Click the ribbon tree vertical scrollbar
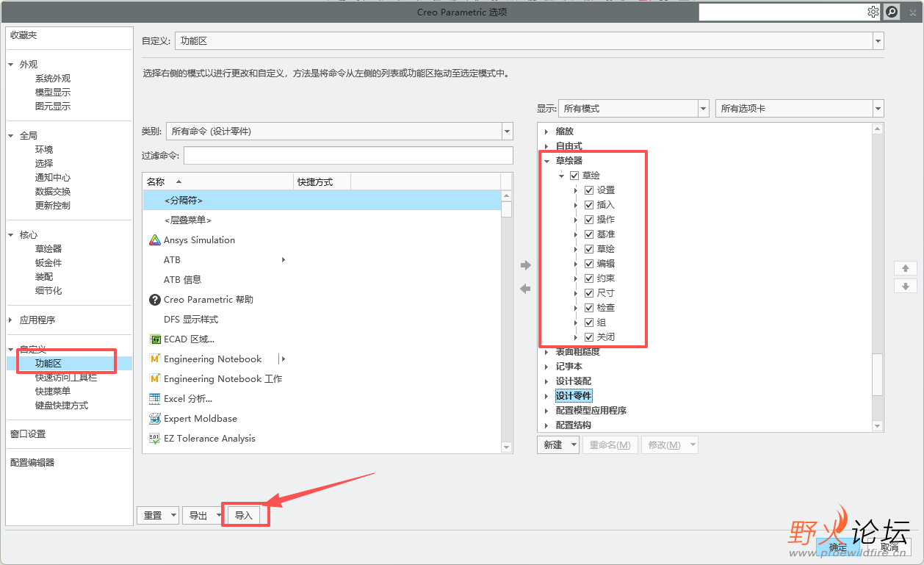 (x=877, y=278)
